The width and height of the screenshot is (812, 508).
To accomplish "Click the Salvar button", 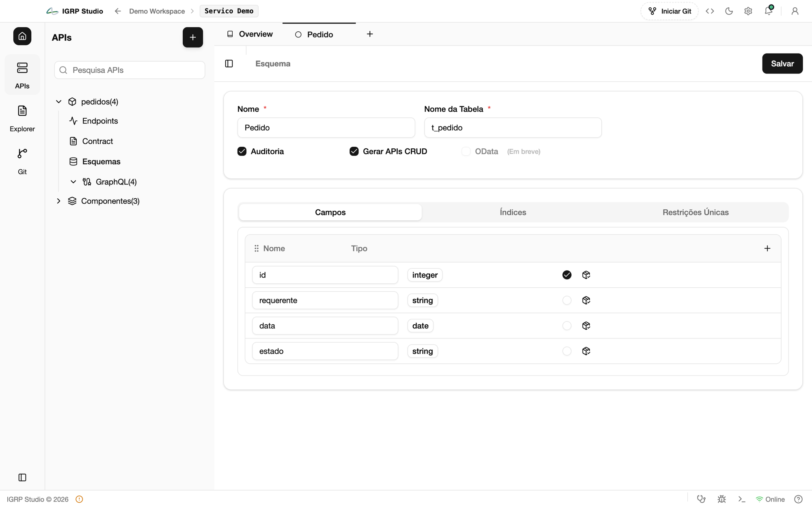I will point(782,63).
